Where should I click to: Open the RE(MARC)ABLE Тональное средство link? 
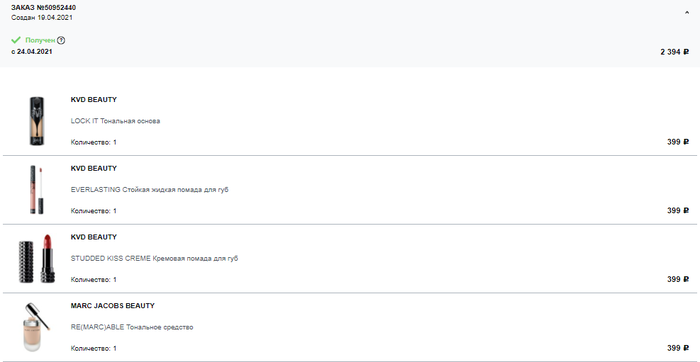(x=132, y=327)
